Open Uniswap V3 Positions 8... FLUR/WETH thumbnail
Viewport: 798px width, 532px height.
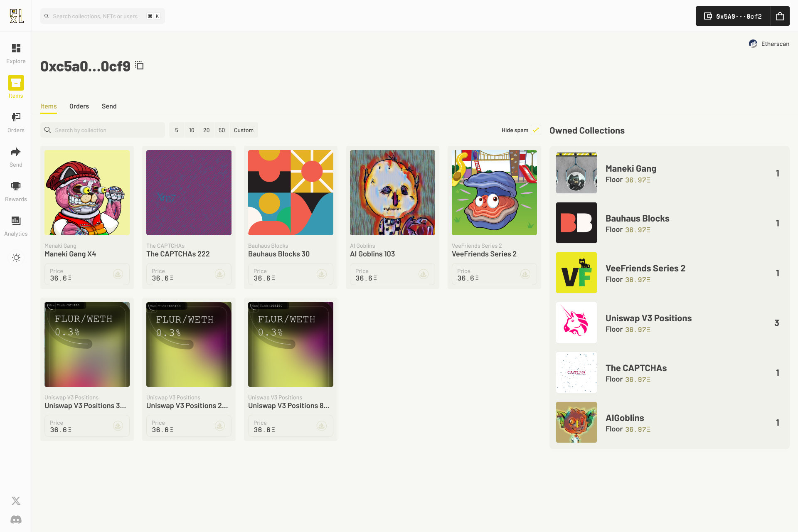point(291,344)
